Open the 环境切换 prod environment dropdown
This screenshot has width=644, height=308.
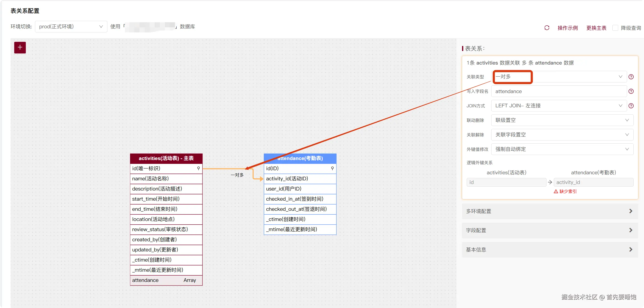pos(71,27)
